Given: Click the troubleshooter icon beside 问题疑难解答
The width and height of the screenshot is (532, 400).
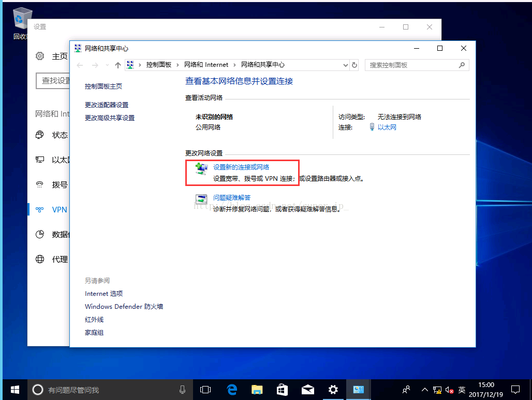Looking at the screenshot, I should click(x=201, y=199).
